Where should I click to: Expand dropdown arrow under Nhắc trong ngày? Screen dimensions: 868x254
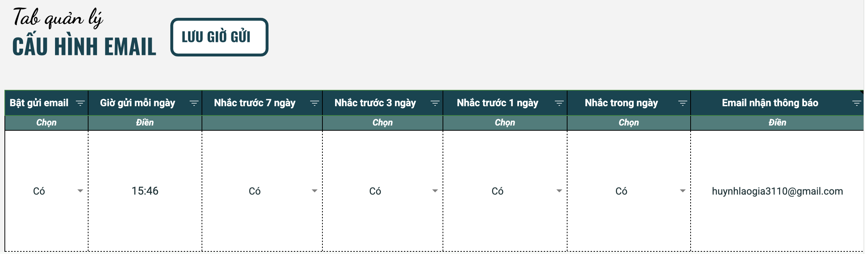tap(682, 191)
